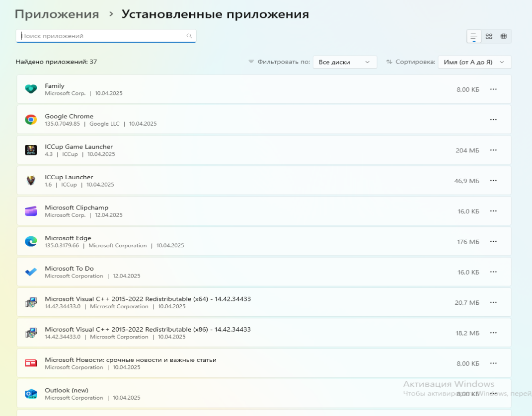Select the Family app name
532x416 pixels.
click(x=55, y=86)
